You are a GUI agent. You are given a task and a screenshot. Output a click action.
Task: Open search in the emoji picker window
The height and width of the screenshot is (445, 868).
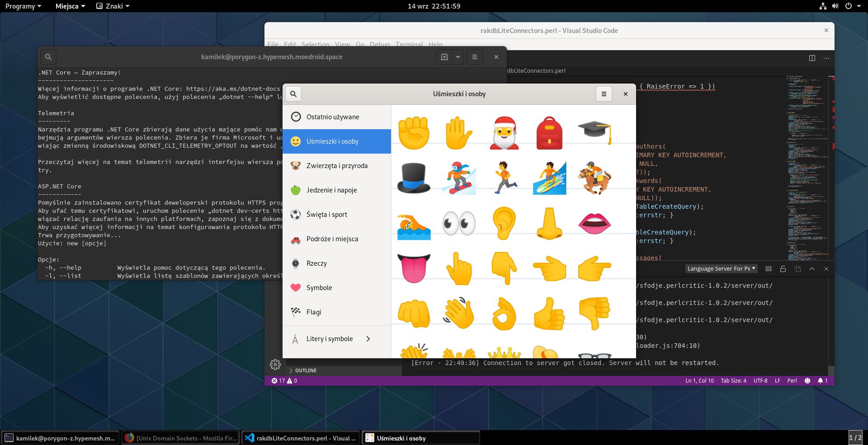(x=293, y=94)
